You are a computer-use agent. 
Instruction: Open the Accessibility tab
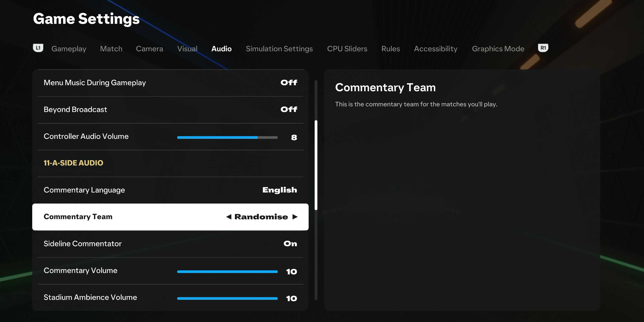click(436, 49)
